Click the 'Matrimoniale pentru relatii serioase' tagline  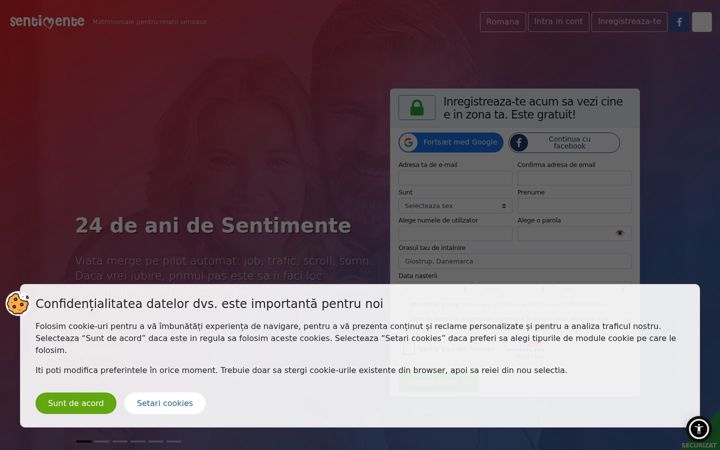coord(150,22)
